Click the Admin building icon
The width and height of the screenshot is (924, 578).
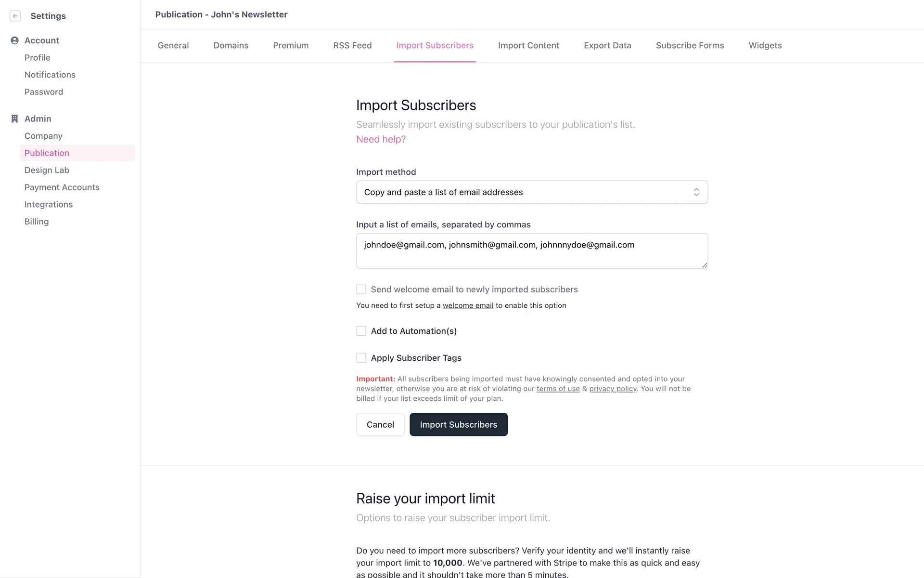[x=14, y=118]
